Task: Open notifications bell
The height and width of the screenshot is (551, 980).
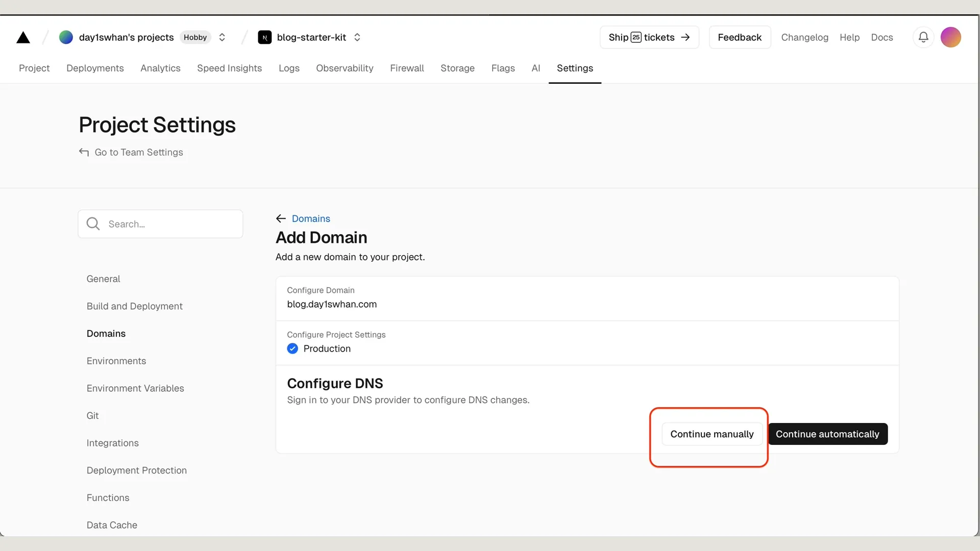Action: pyautogui.click(x=923, y=37)
